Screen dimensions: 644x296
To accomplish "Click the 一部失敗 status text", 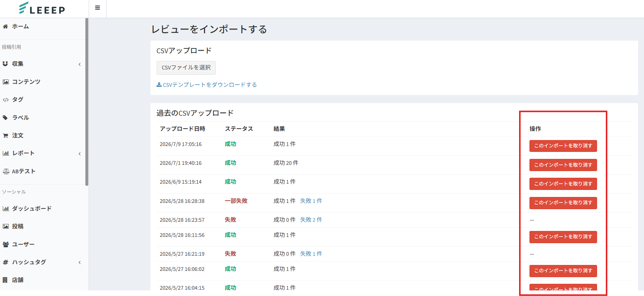I will (236, 201).
